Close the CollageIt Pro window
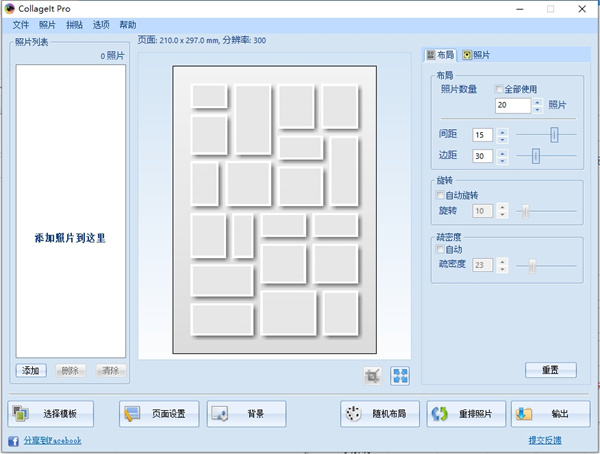Screen dimensions: 600x454 (x=582, y=9)
